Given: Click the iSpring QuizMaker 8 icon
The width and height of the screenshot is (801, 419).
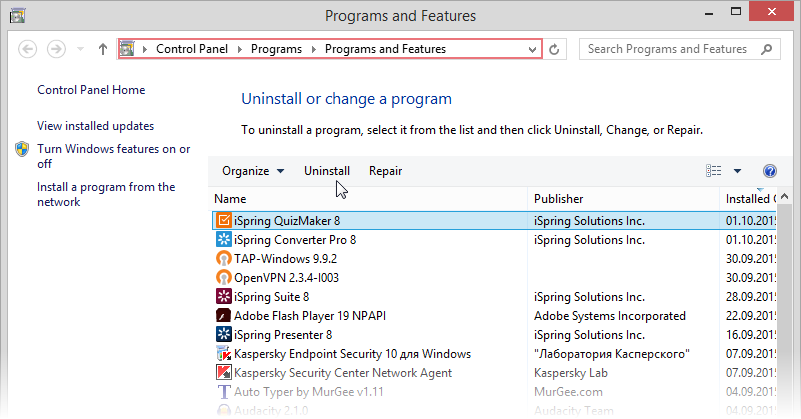Looking at the screenshot, I should tap(224, 221).
